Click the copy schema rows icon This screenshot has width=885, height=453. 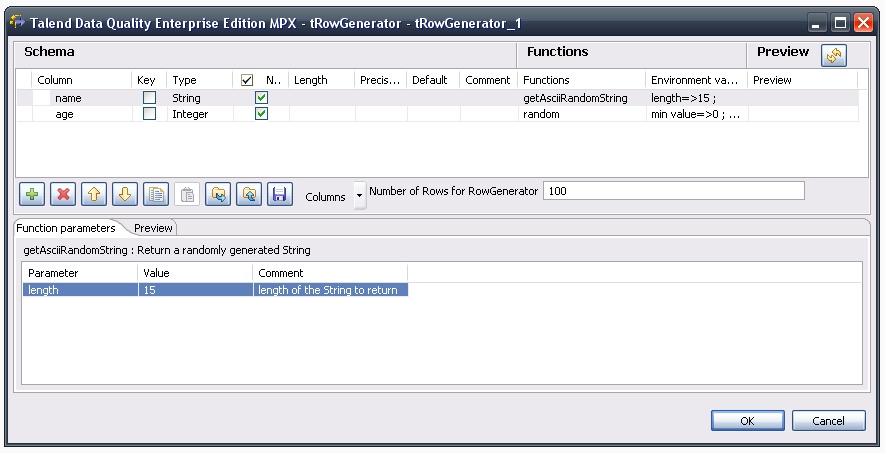[155, 194]
